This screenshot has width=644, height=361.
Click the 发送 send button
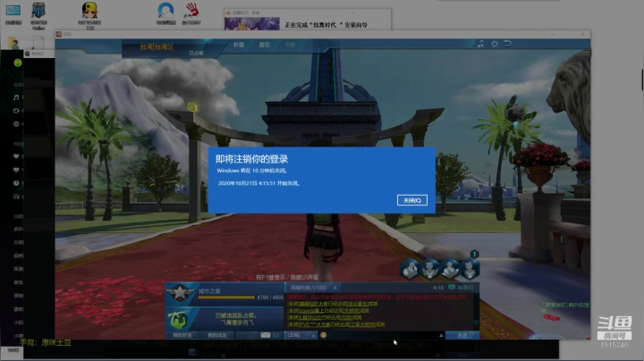click(x=462, y=335)
